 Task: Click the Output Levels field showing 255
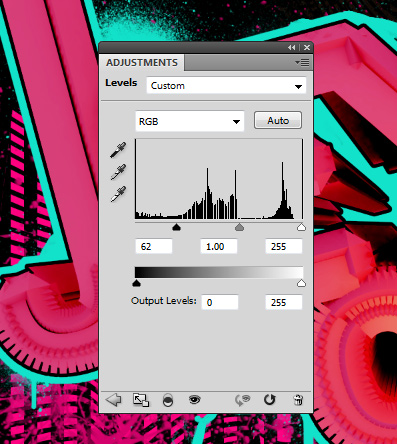coord(284,302)
